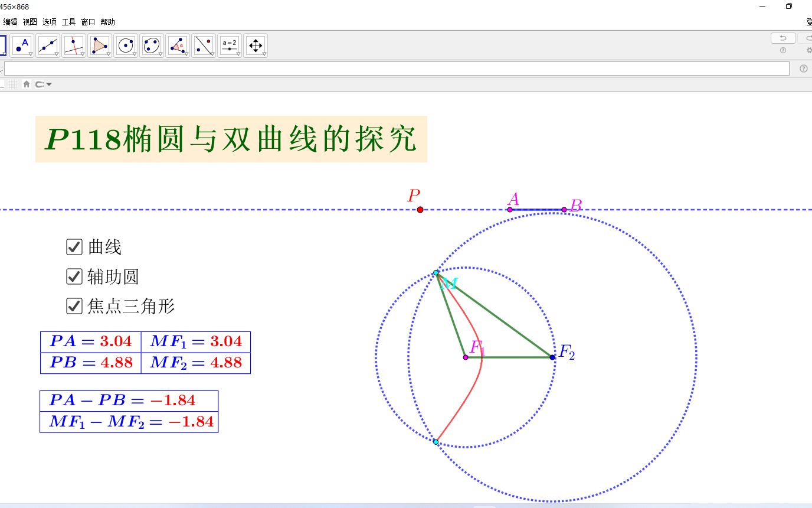Select the Slider tool labeled a=2

pos(230,45)
